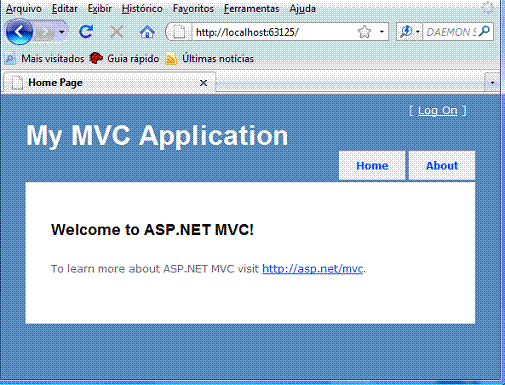Open the address bar URL dropdown arrow
The image size is (505, 385).
click(x=382, y=32)
